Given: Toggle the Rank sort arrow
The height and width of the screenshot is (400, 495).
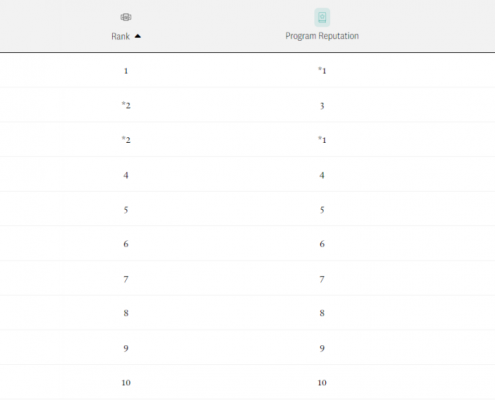Looking at the screenshot, I should 138,36.
